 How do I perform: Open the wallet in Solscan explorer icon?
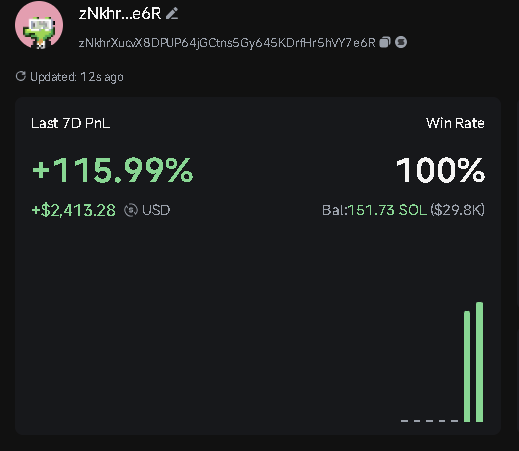[x=401, y=42]
